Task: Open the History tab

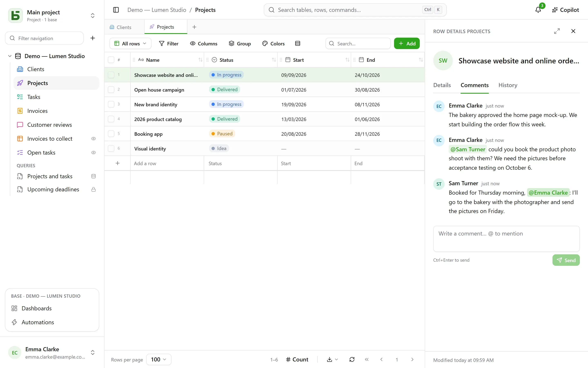Action: click(x=508, y=85)
